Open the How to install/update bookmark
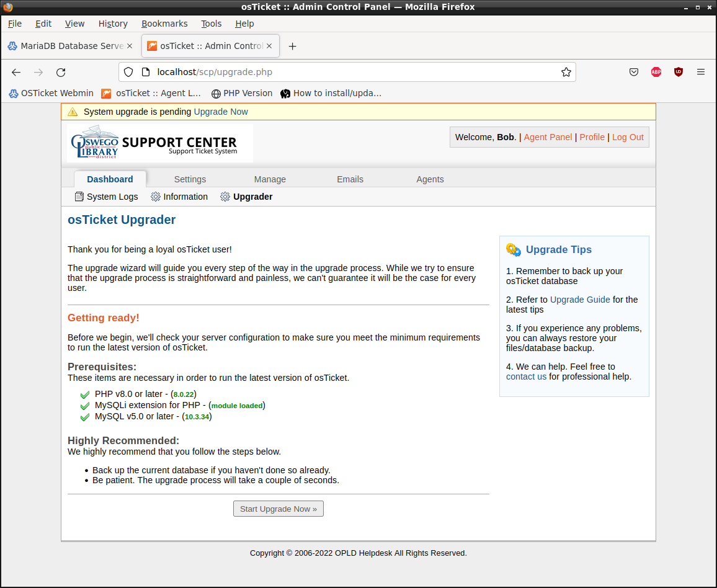This screenshot has width=717, height=588. pyautogui.click(x=331, y=93)
